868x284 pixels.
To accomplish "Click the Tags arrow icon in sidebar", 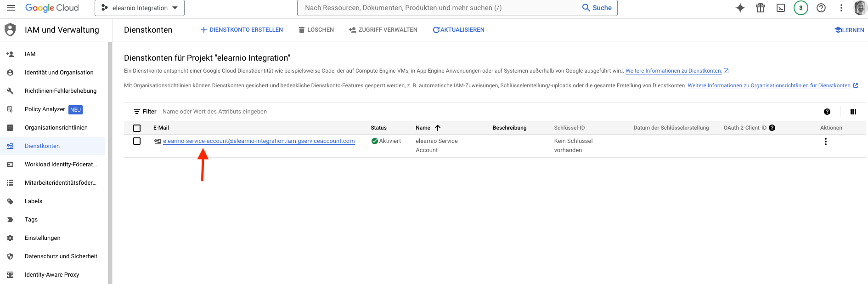I will pos(10,220).
